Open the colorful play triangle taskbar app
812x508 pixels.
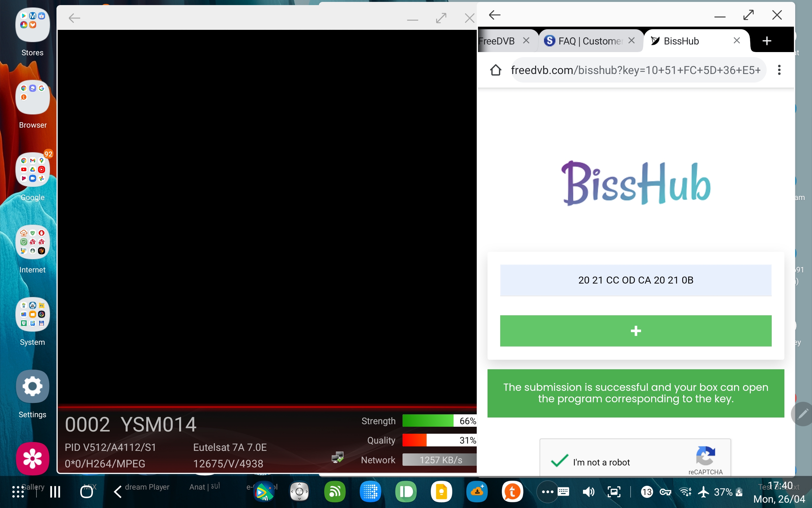(x=264, y=492)
